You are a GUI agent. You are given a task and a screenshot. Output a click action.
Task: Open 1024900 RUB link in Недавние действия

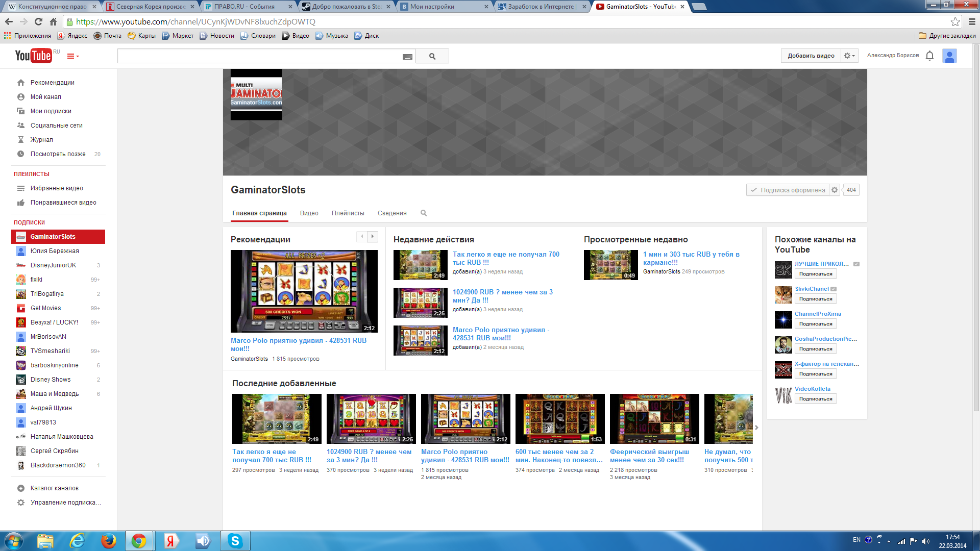[503, 296]
